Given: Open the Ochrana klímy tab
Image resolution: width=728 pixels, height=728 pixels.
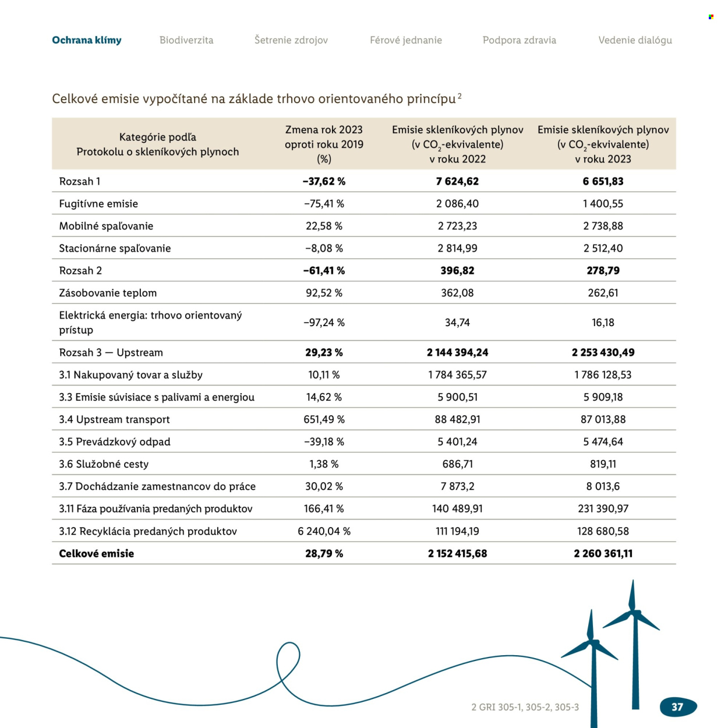Looking at the screenshot, I should 87,40.
